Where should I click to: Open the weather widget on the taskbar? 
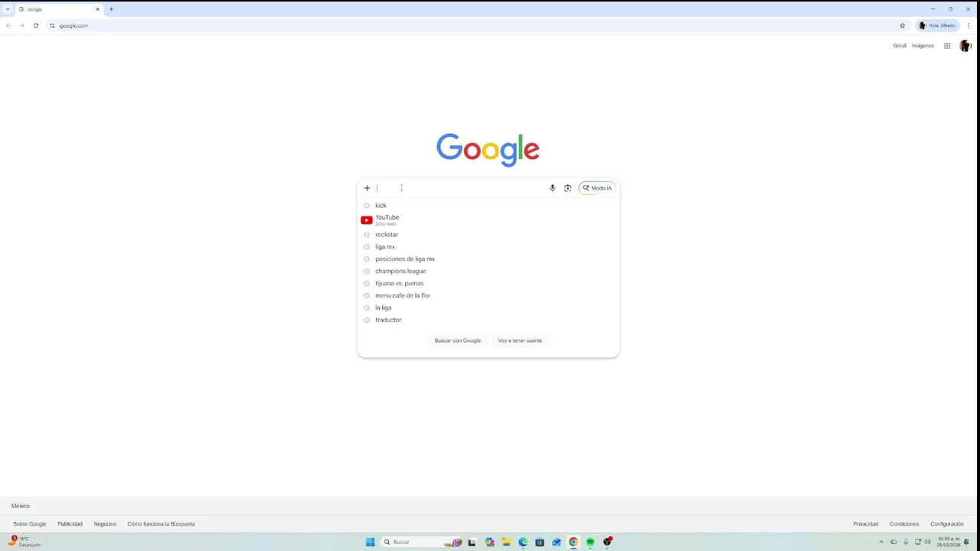click(25, 542)
